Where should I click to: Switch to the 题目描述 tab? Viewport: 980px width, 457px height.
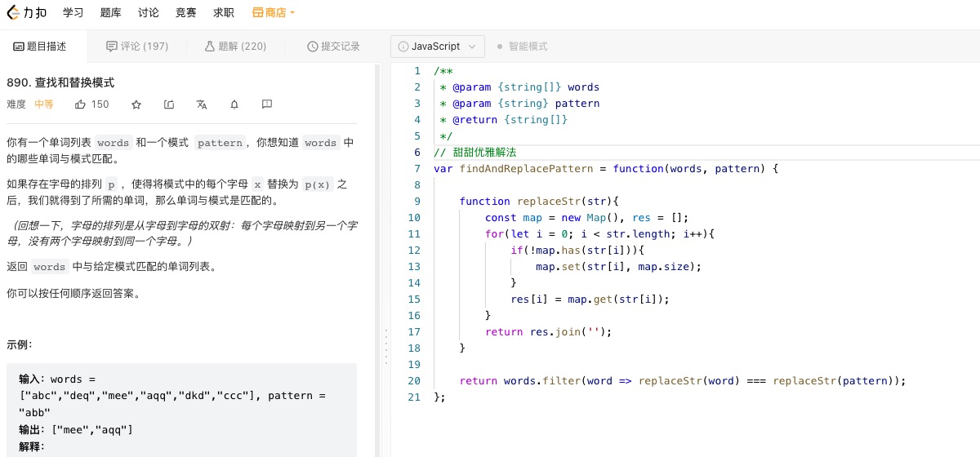pos(40,47)
